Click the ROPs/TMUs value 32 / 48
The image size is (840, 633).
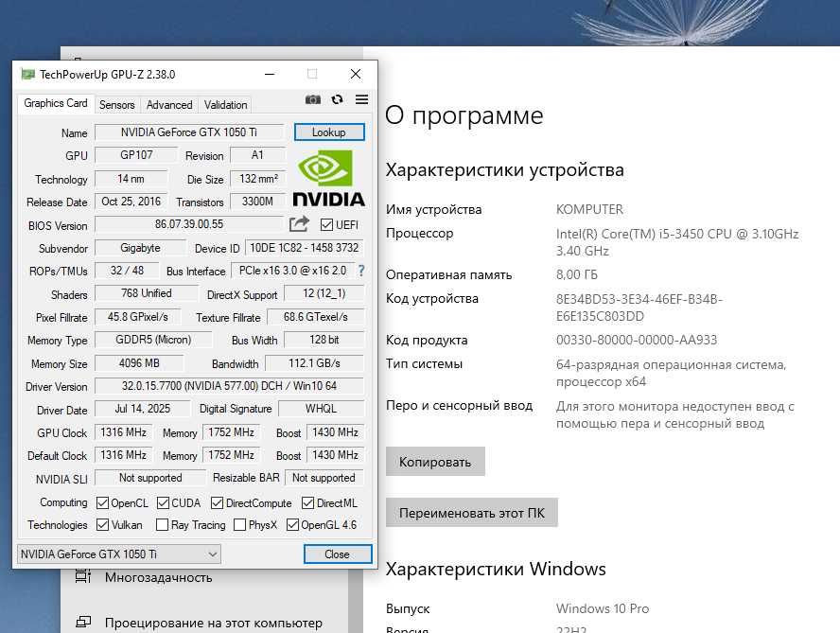(128, 271)
